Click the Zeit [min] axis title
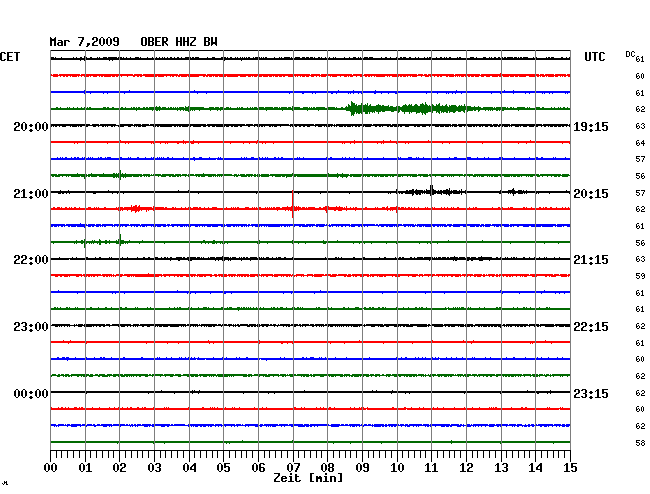The height and width of the screenshot is (494, 650). (x=308, y=478)
